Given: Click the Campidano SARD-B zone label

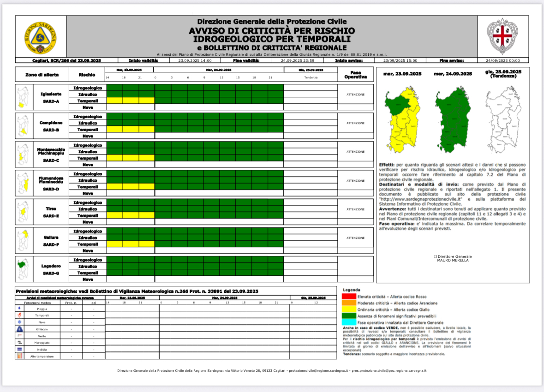Looking at the screenshot, I should click(x=51, y=126).
